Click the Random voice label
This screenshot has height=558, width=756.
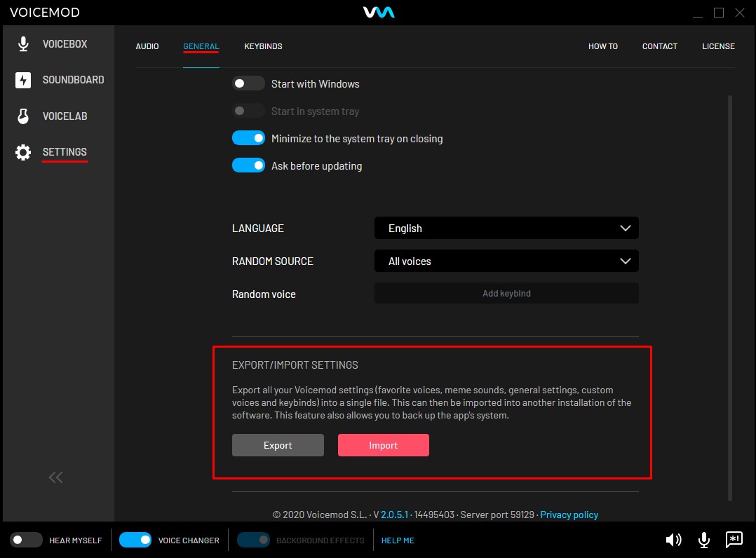point(264,294)
